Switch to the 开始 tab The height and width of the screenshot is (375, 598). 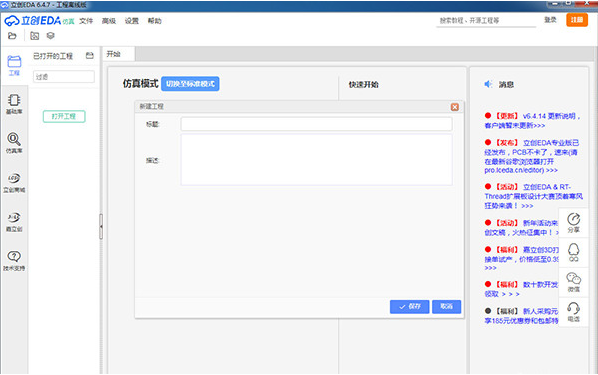coord(114,54)
